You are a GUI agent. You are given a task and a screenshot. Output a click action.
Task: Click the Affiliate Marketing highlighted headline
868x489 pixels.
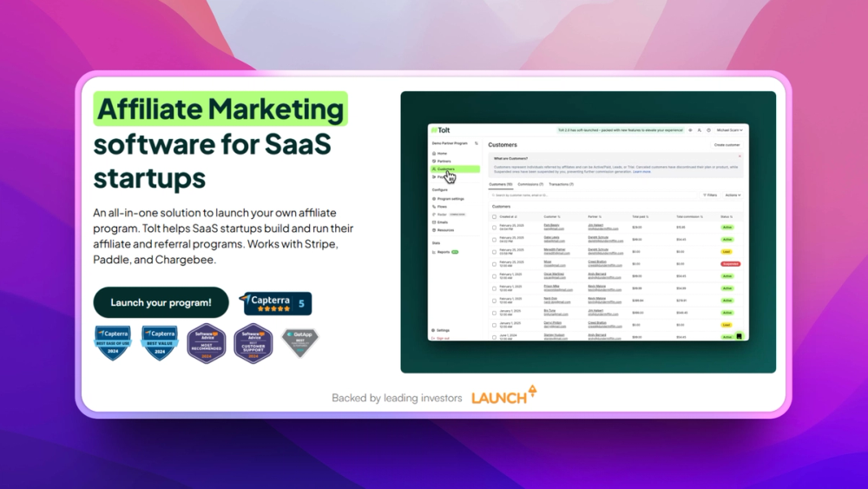[220, 109]
